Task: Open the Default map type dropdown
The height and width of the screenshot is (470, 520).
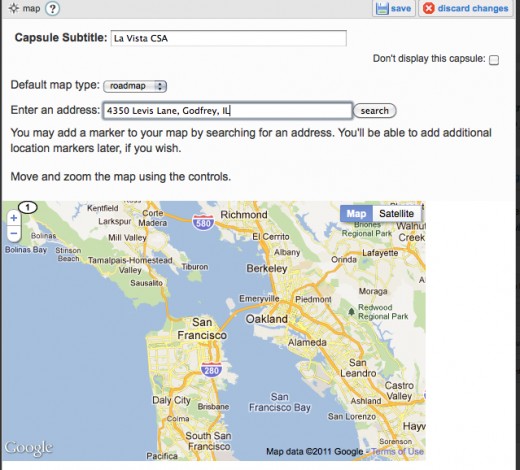Action: [x=135, y=86]
